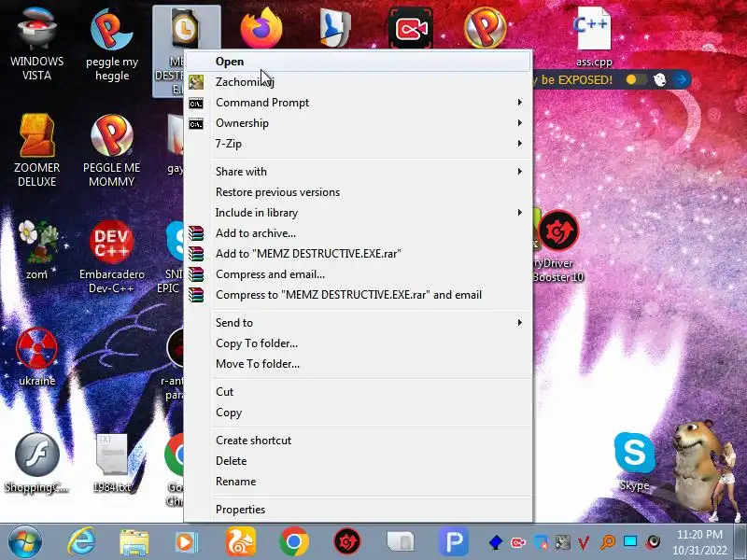Select the 1984.txt file icon

[111, 463]
